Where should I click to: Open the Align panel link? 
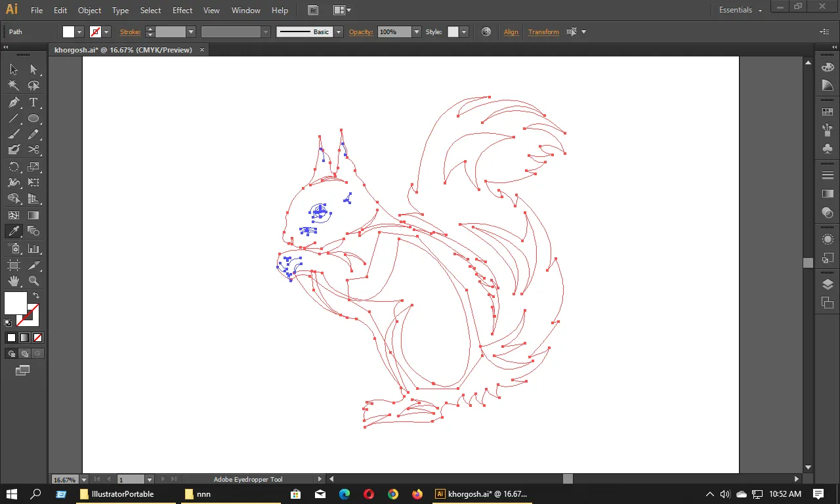(x=511, y=31)
